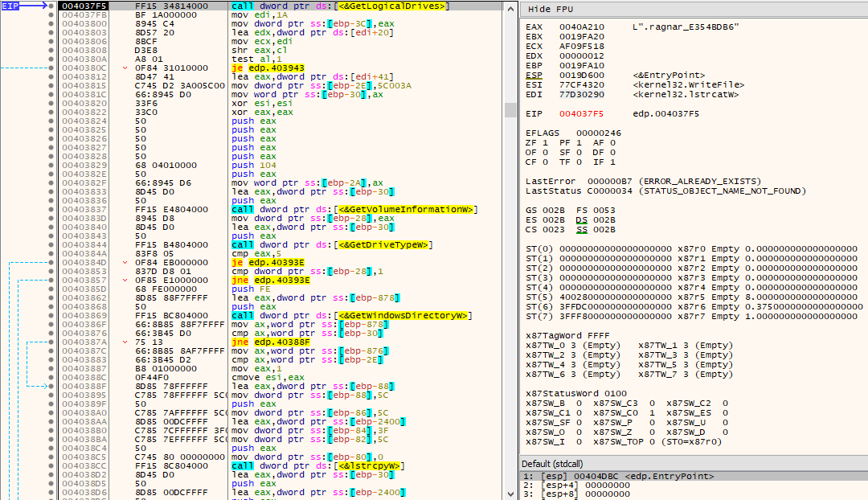Select the call GetDriveTypeW instruction
This screenshot has width=868, height=500.
pyautogui.click(x=332, y=244)
